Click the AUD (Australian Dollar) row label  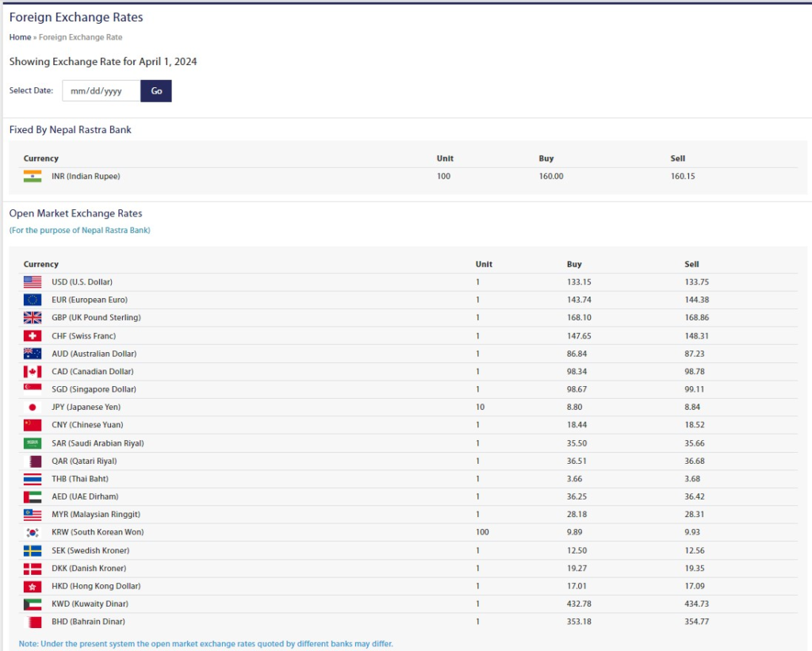coord(93,354)
